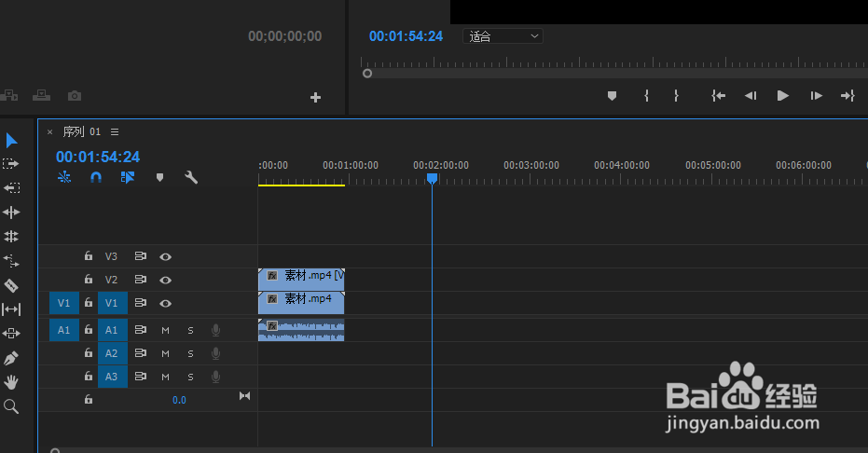Screen dimensions: 868x453
Task: Mute audio track A1
Action: coord(165,330)
